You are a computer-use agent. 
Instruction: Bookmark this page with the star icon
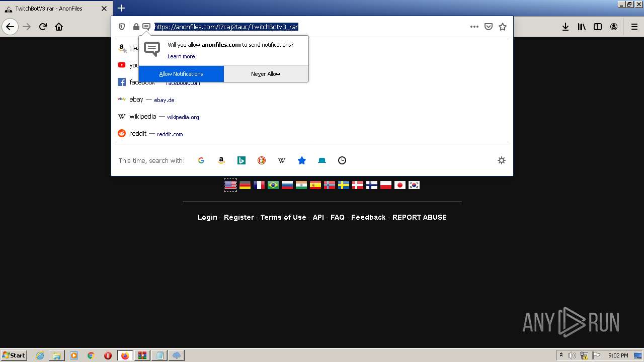click(x=503, y=27)
